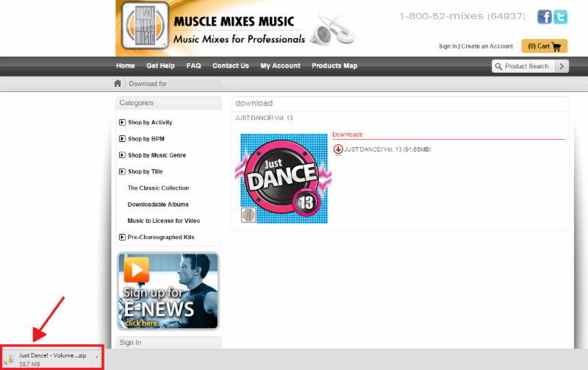
Task: Open Products Map menu item
Action: coord(334,65)
